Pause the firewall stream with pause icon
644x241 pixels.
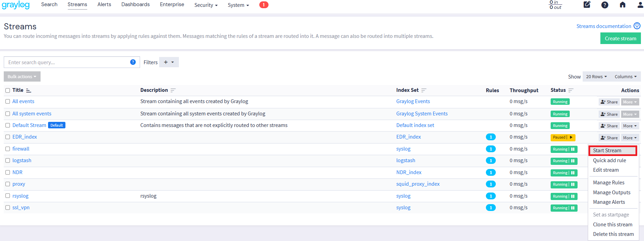[573, 149]
